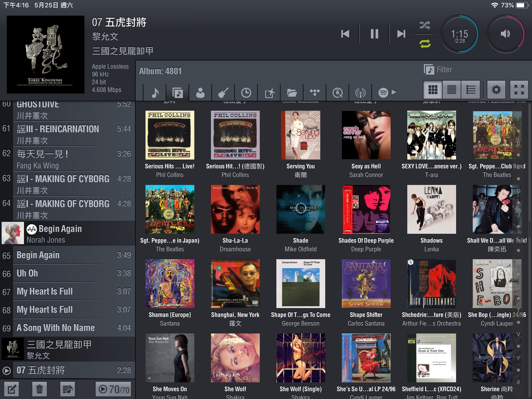This screenshot has width=532, height=399.
Task: Toggle the repeat mode button
Action: pos(425,44)
